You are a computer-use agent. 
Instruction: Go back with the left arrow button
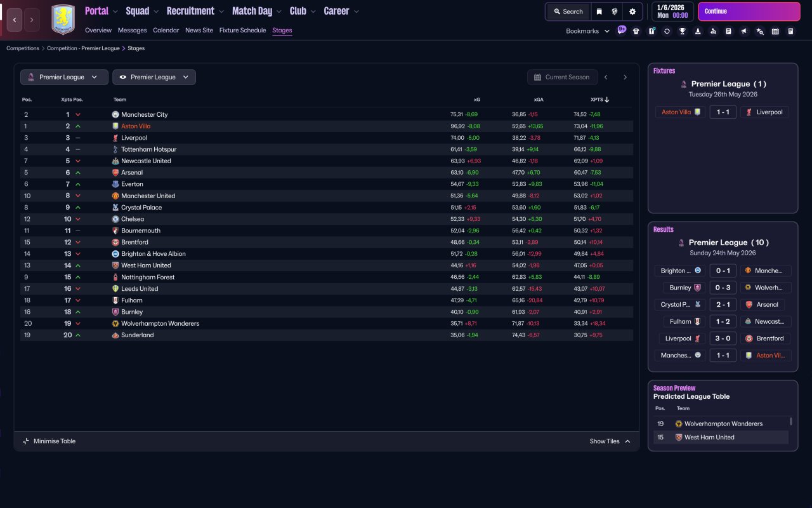15,20
